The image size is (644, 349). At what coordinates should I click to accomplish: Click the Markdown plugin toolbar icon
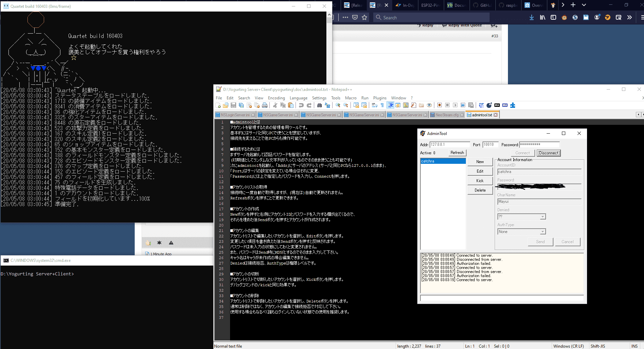[497, 105]
